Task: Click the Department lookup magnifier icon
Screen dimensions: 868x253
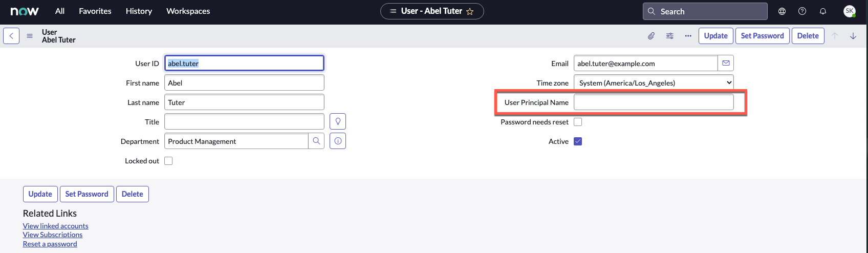Action: coord(316,141)
